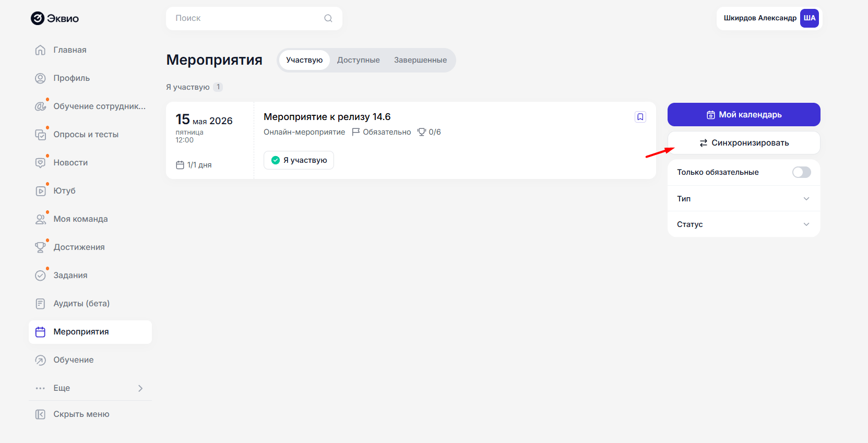Viewport: 868px width, 443px height.
Task: Switch to the Участвую tab
Action: [304, 60]
